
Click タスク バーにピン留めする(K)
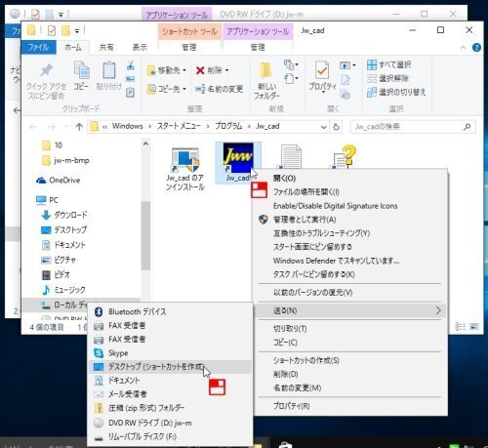coord(350,274)
